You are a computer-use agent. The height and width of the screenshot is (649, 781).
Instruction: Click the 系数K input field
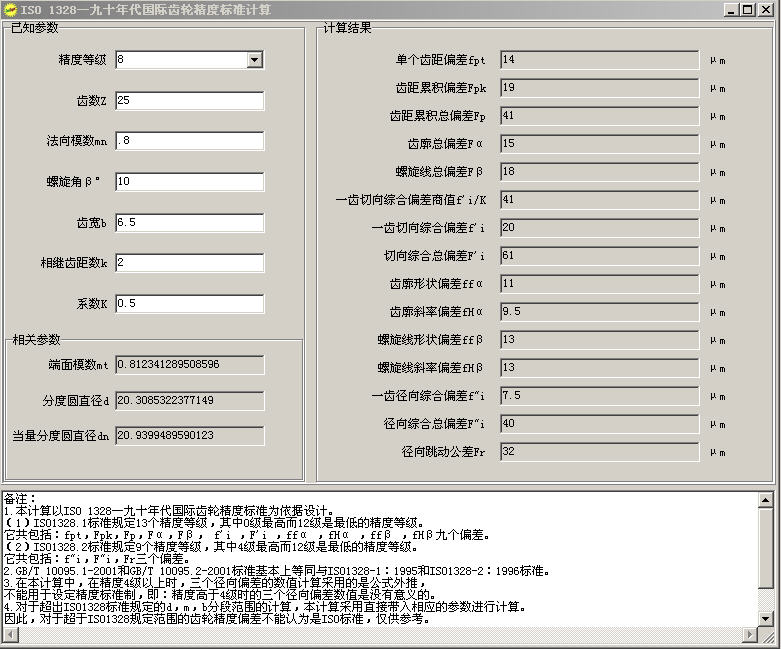[190, 304]
